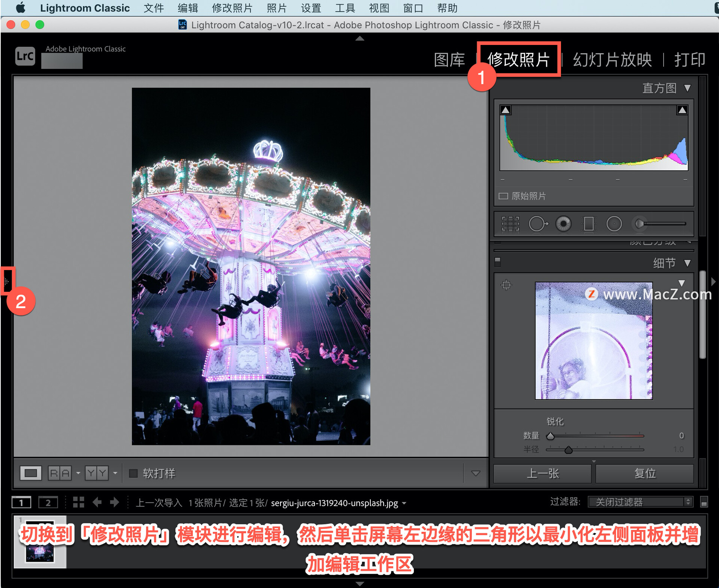Hide the bottom filmstrip panel
The image size is (719, 588).
click(x=359, y=584)
